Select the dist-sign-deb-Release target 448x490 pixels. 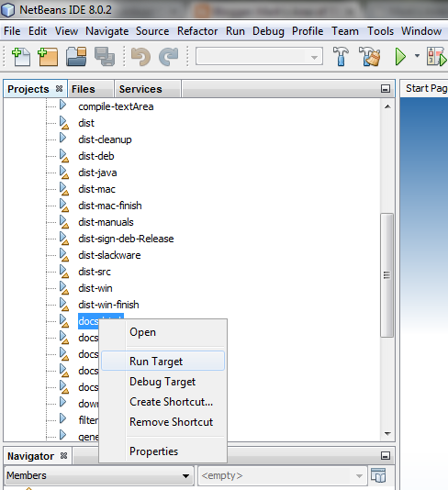point(126,239)
